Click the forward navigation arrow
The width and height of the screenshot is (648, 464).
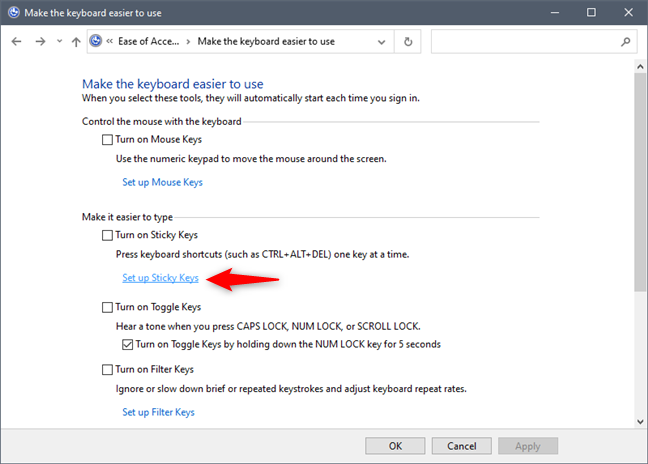pyautogui.click(x=40, y=41)
